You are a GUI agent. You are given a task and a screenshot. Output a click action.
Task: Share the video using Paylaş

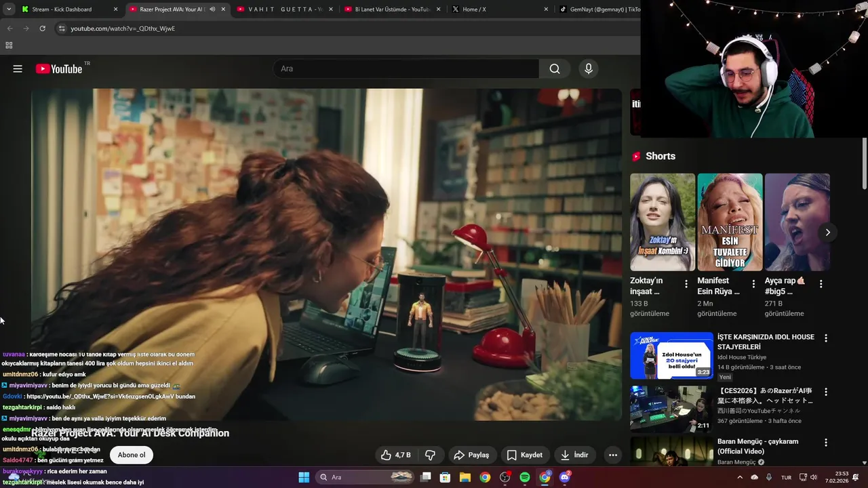point(471,455)
